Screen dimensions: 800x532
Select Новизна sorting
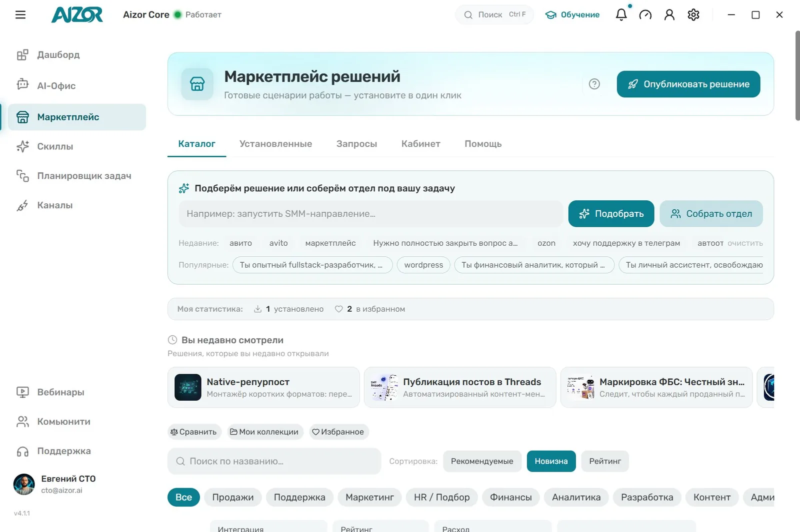[551, 461]
